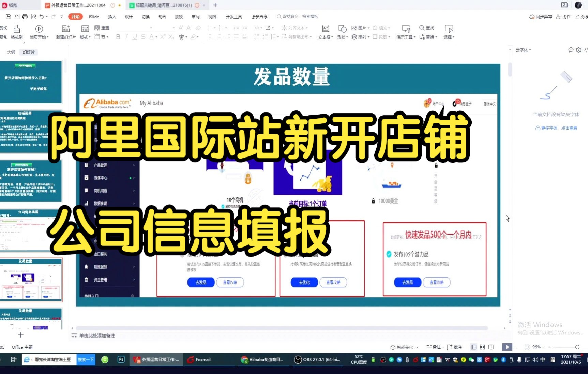
Task: Apply Bold formatting with the B icon
Action: [x=118, y=37]
